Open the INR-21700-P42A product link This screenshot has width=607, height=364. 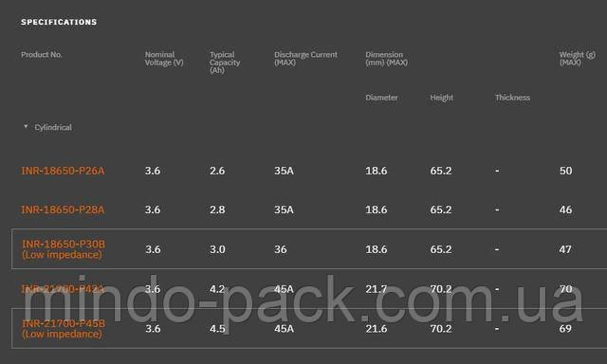point(63,288)
